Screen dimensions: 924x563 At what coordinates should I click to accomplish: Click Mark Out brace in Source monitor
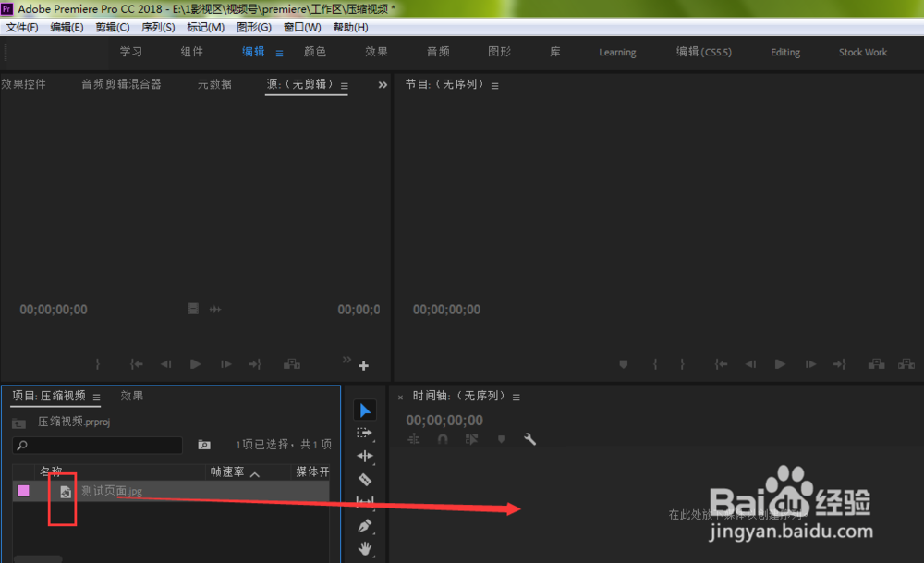pyautogui.click(x=98, y=364)
